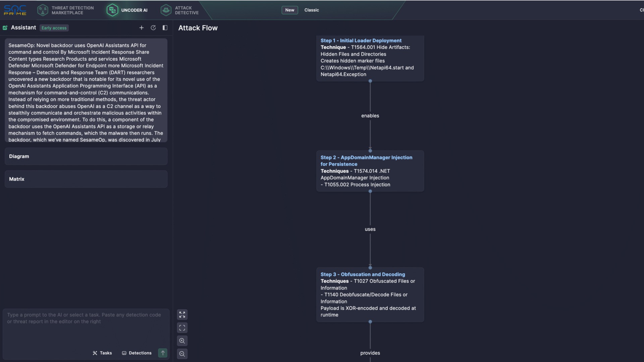Zoom out of the attack flow

click(182, 354)
